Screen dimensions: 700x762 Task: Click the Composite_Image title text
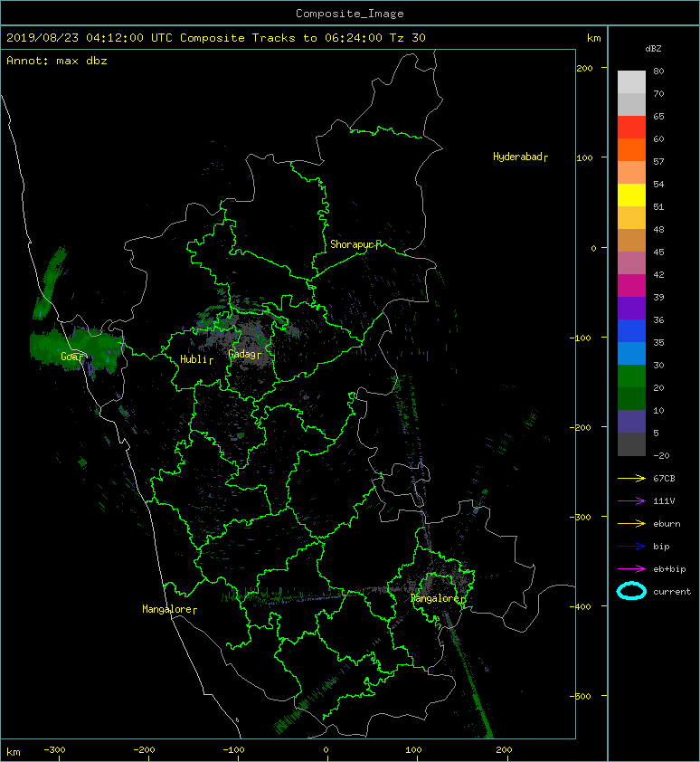350,14
